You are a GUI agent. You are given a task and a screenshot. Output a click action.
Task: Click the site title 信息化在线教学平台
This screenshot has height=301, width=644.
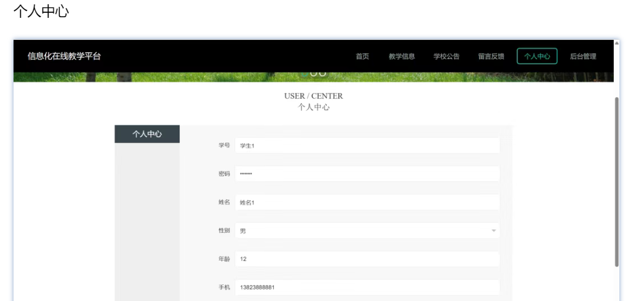[64, 56]
